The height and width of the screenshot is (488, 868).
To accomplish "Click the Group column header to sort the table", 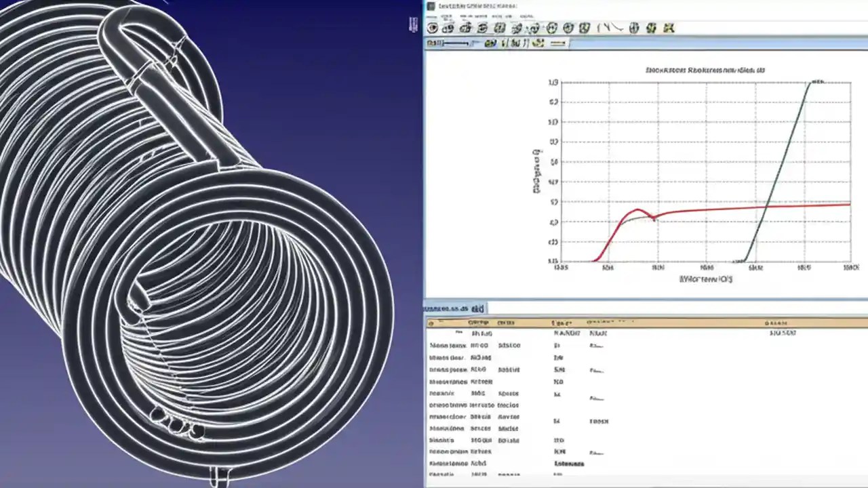I will coord(479,323).
